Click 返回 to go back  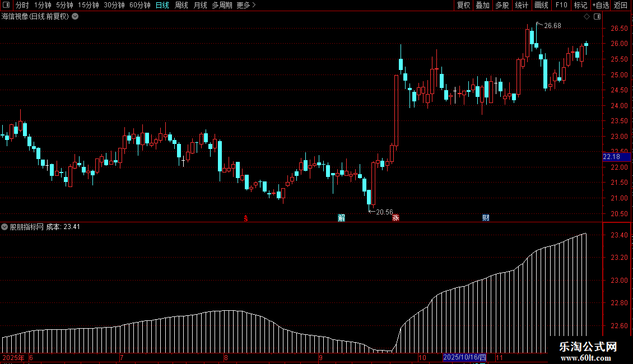(621, 5)
